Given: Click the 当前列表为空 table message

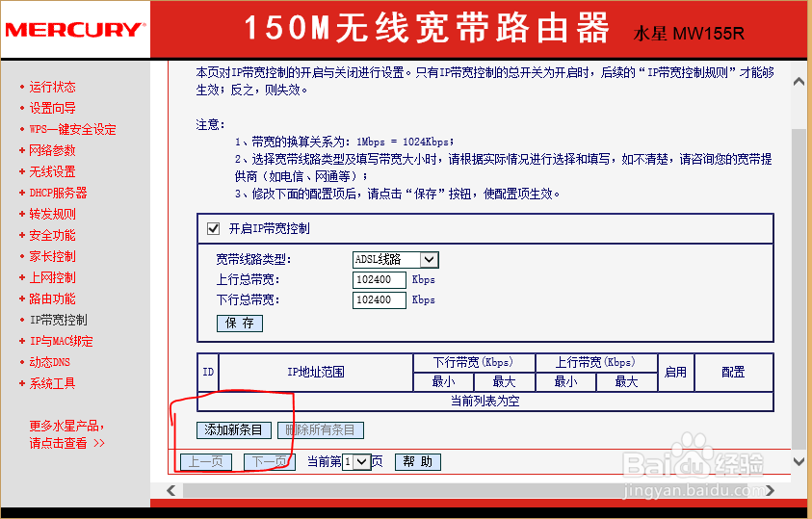Looking at the screenshot, I should tap(485, 401).
